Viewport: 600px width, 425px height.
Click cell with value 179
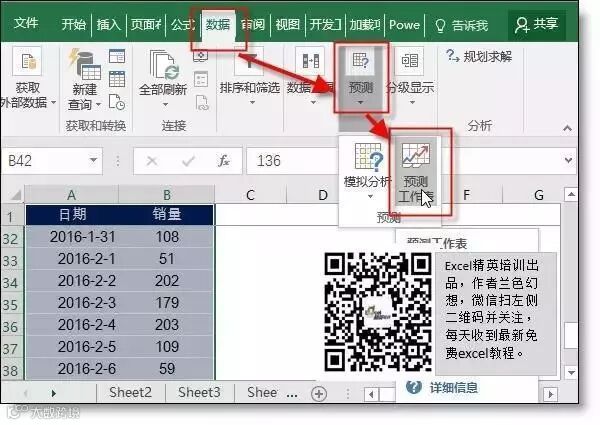tap(166, 303)
